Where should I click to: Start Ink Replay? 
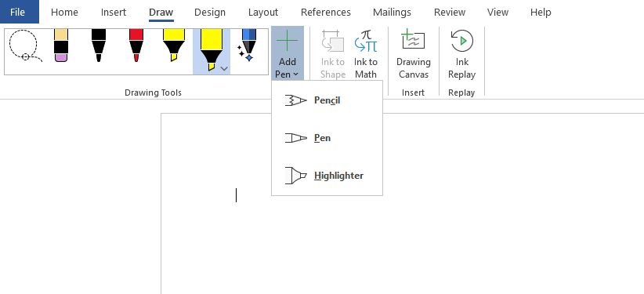pyautogui.click(x=461, y=54)
